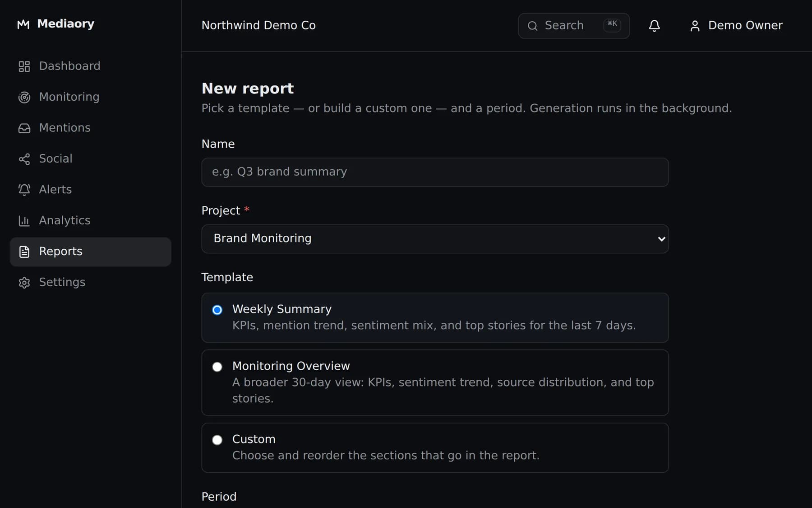Screen dimensions: 812x508
Task: Click the Monitoring Overview description text
Action: point(443,391)
